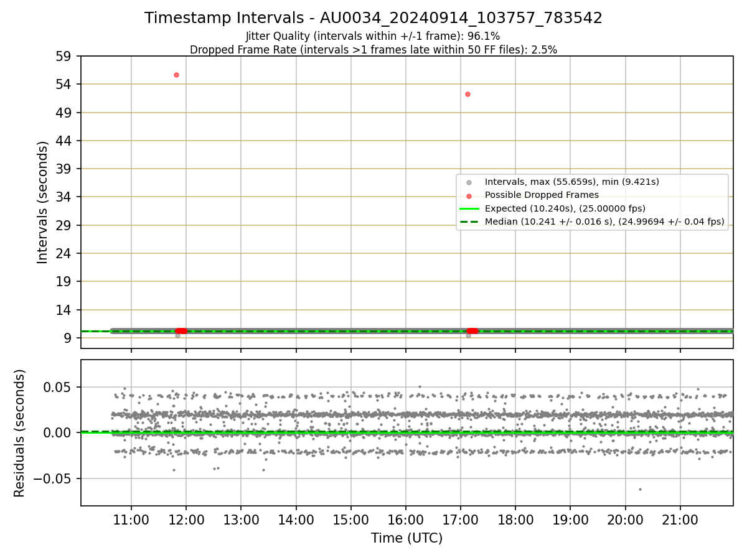Click the 17:00 tick label
Screen dimensions: 747x560
click(460, 520)
